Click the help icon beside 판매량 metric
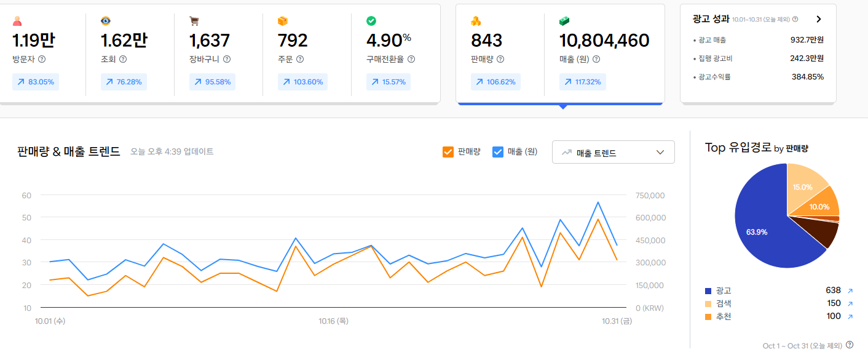The image size is (868, 360). point(500,60)
